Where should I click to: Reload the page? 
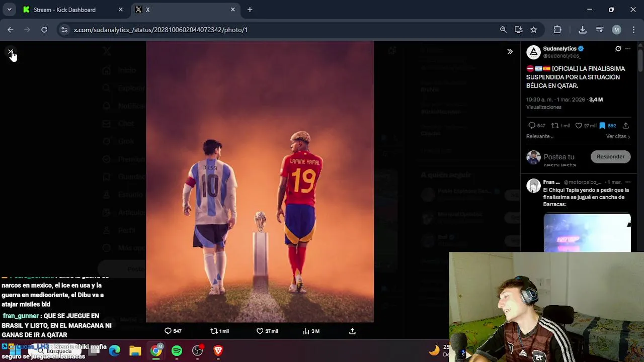(44, 30)
